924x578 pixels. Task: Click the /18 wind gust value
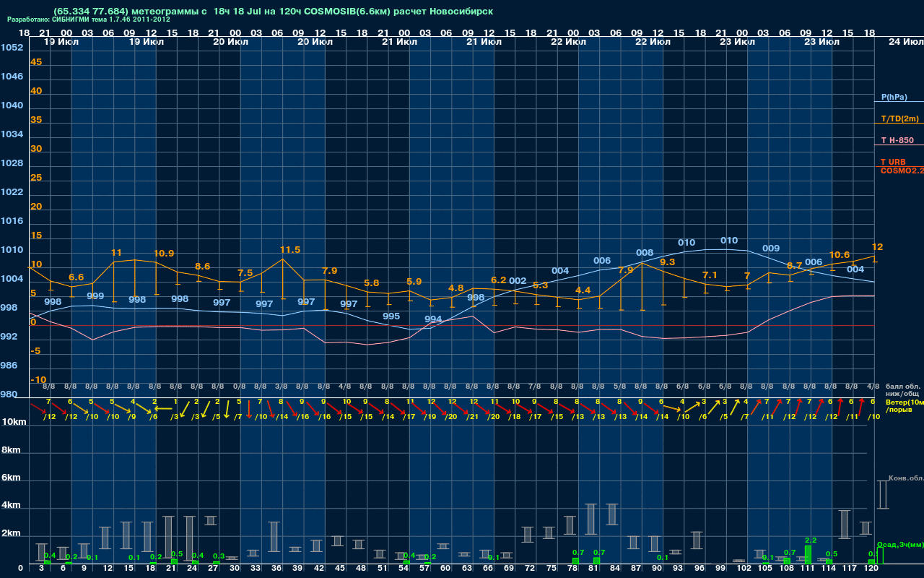pos(514,417)
